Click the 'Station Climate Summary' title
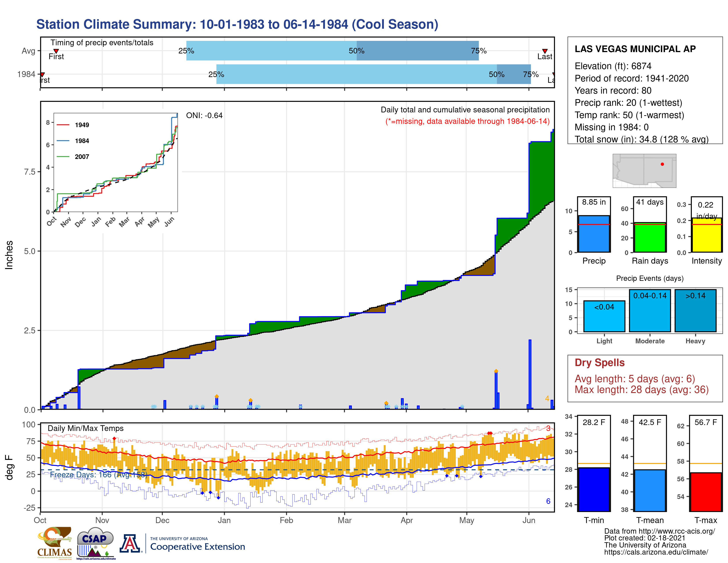Image resolution: width=728 pixels, height=563 pixels. click(x=237, y=24)
